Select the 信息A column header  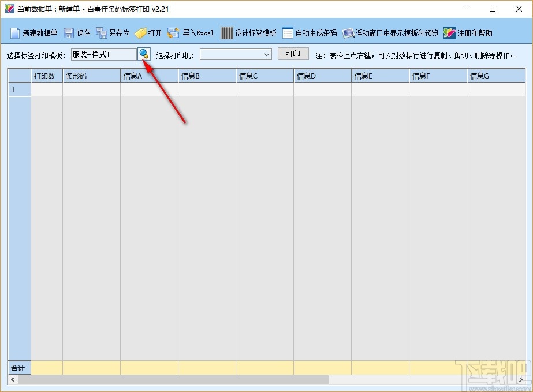tap(149, 76)
